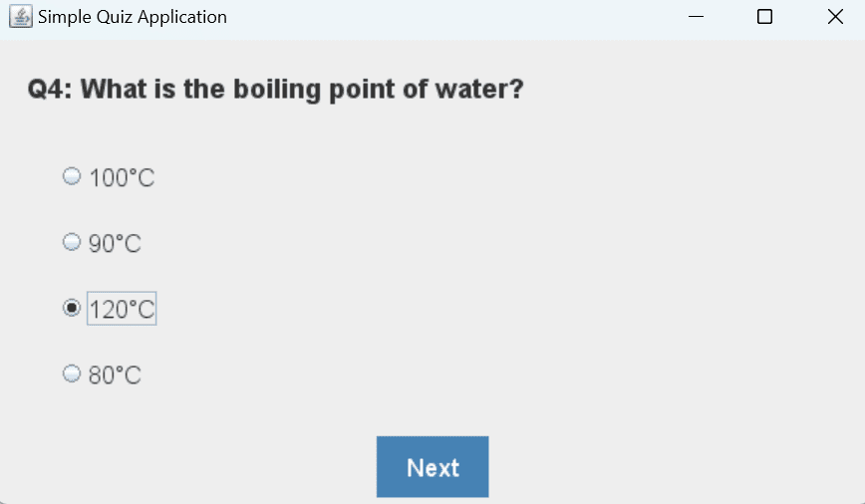The width and height of the screenshot is (865, 504).
Task: Click the Simple Quiz Application title text
Action: (x=133, y=17)
